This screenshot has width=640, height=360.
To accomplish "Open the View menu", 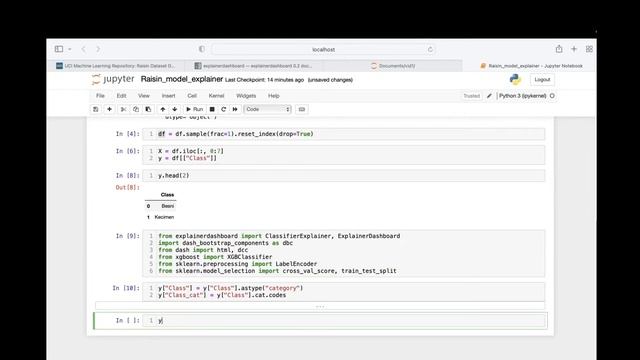I will (144, 96).
